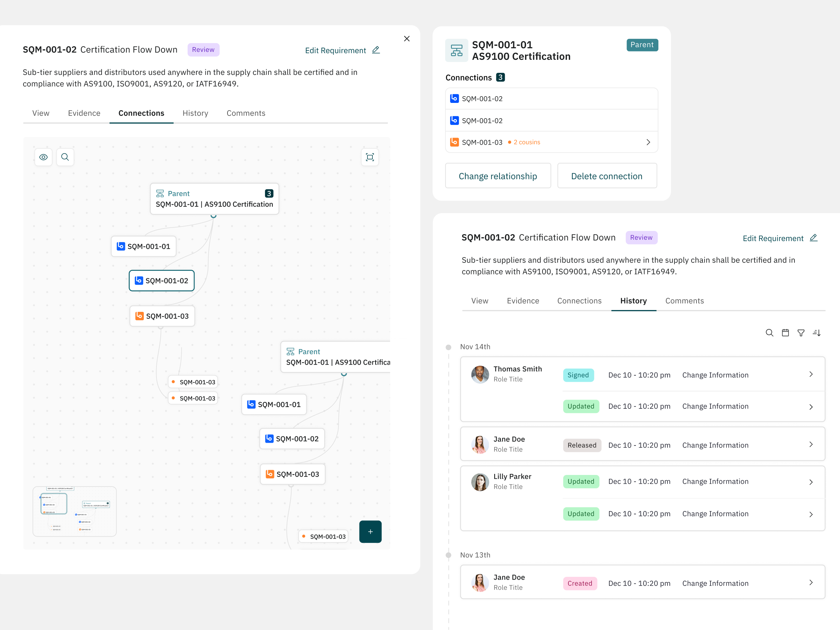The height and width of the screenshot is (630, 840).
Task: Switch to View tab in left panel
Action: (41, 113)
